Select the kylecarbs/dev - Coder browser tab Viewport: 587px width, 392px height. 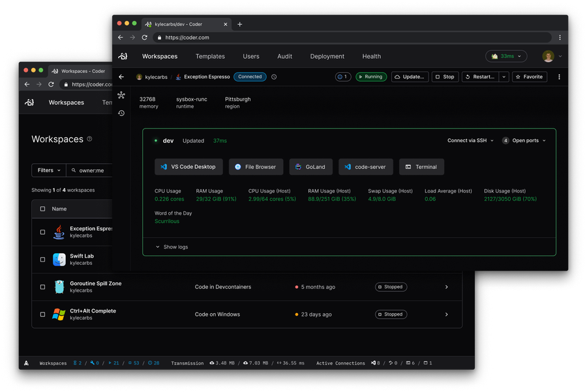(186, 24)
